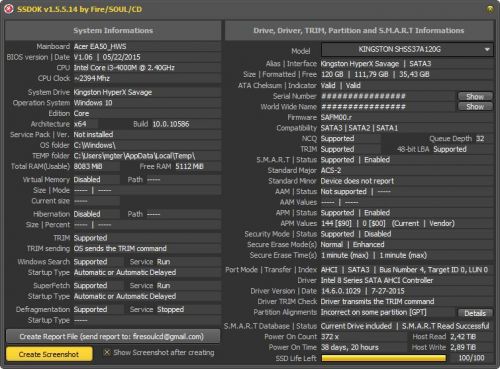Select SuperFetch Service value Run

pos(163,286)
